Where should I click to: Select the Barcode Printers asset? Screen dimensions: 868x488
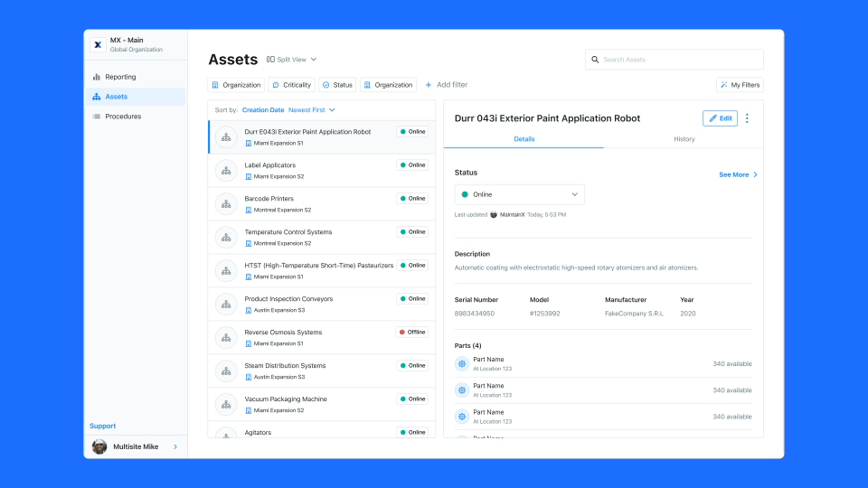coord(322,204)
